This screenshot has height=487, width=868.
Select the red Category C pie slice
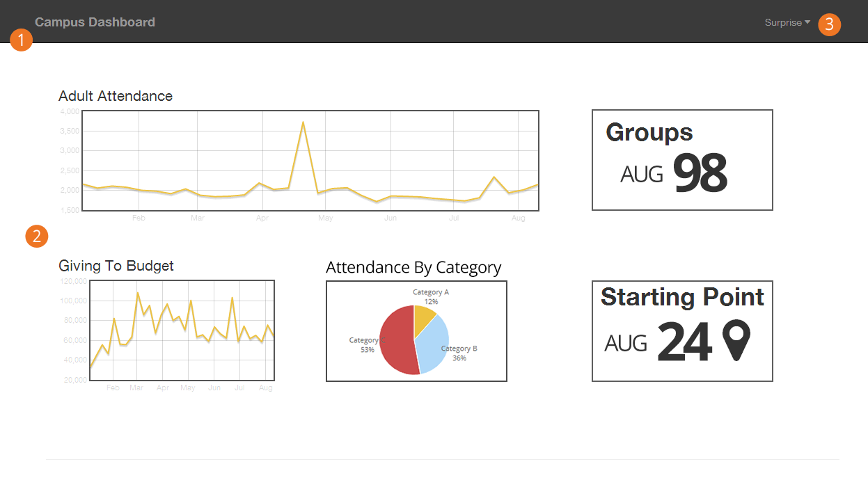(x=397, y=341)
